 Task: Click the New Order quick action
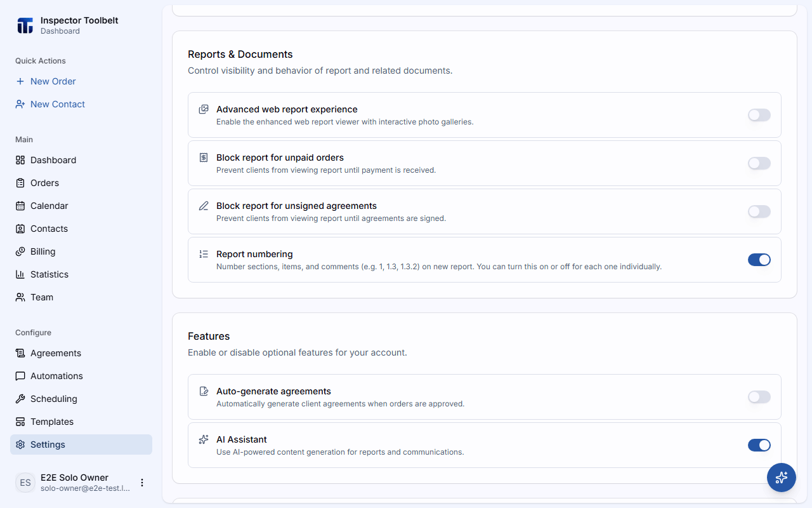point(81,81)
